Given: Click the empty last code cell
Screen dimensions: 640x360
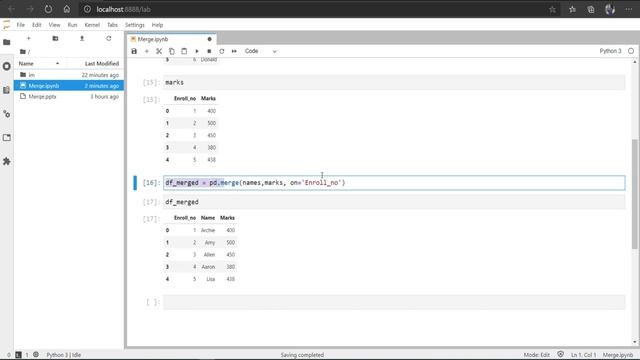Looking at the screenshot, I should tap(394, 302).
